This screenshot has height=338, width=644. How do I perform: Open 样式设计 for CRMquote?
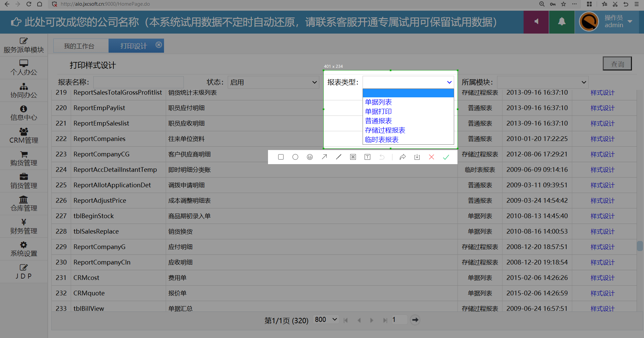(x=602, y=293)
